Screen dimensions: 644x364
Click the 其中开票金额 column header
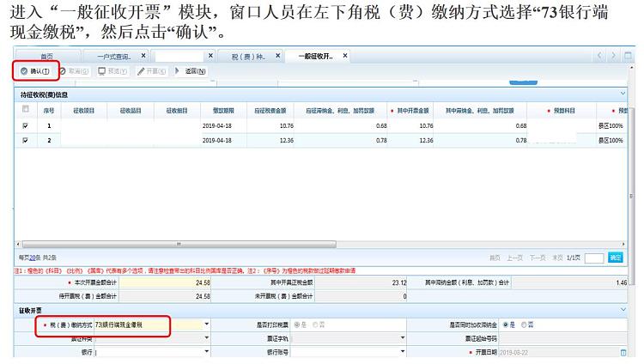(410, 111)
